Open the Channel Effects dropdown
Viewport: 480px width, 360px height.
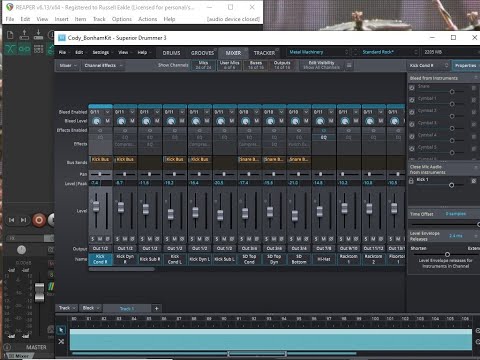(x=103, y=65)
